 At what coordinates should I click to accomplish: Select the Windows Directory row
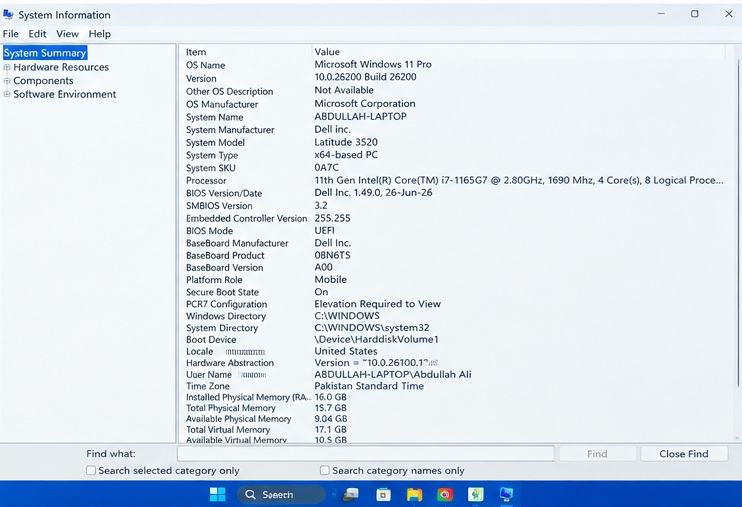[453, 316]
